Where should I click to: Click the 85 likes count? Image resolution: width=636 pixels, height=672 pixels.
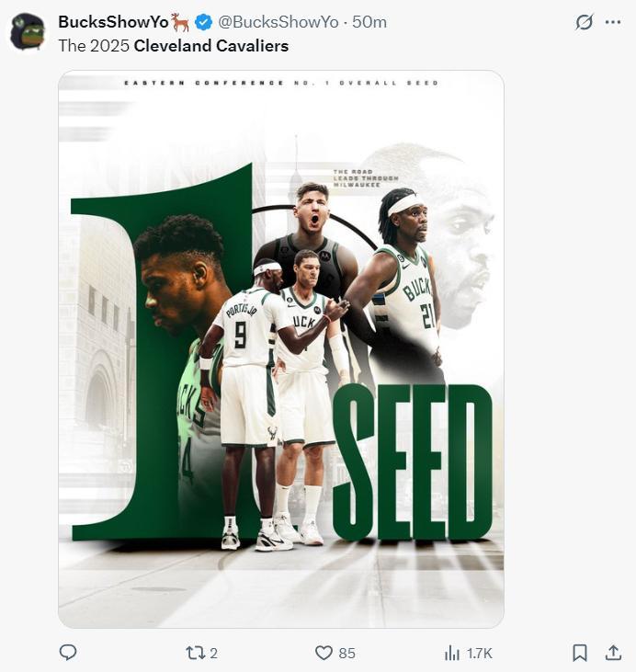click(346, 654)
